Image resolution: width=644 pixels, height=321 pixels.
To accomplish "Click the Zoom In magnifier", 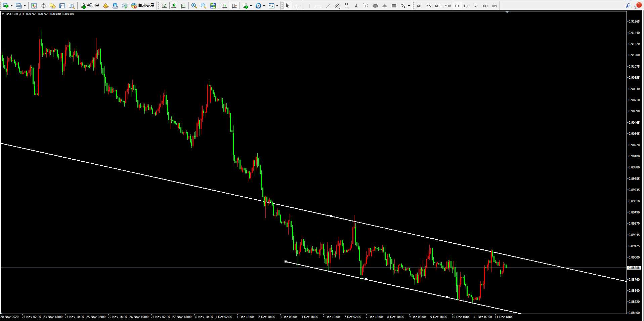I will tap(194, 6).
